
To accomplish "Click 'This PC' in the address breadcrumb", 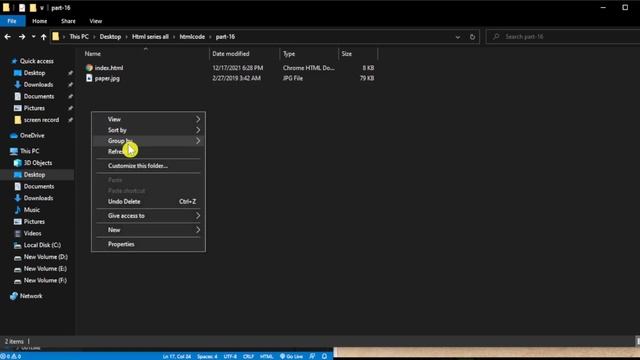I will pyautogui.click(x=79, y=37).
